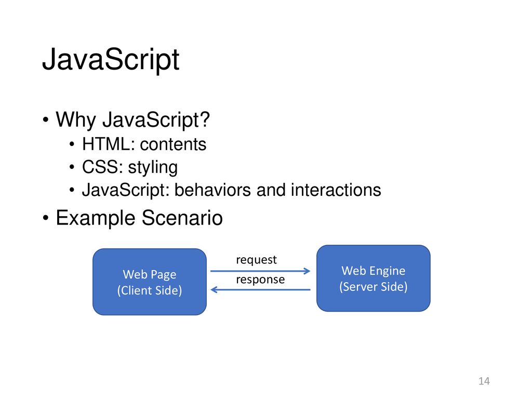The width and height of the screenshot is (532, 399).
Task: Select the Web Page (Client Side) box
Action: pyautogui.click(x=150, y=282)
